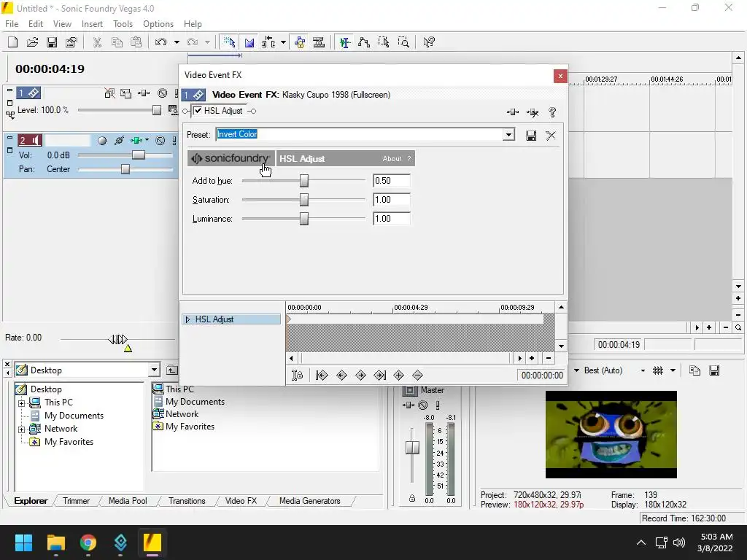747x560 pixels.
Task: Click the Add to hue slider handle
Action: click(304, 181)
